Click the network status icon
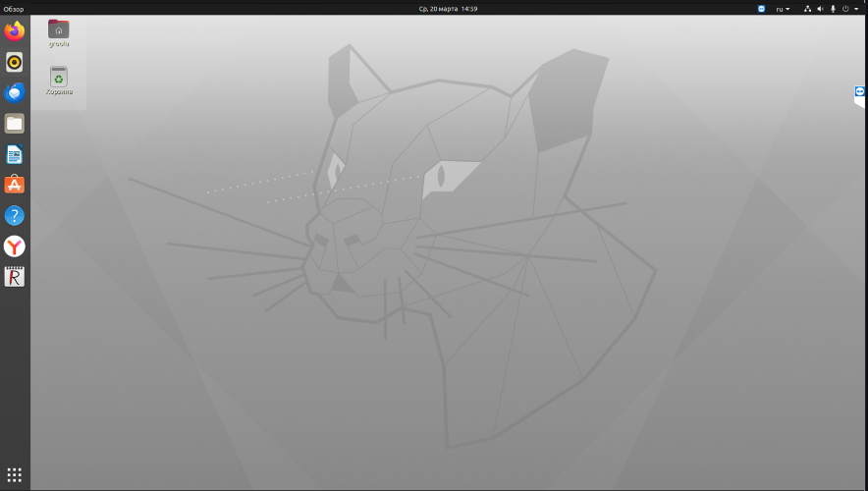The image size is (868, 491). (807, 9)
